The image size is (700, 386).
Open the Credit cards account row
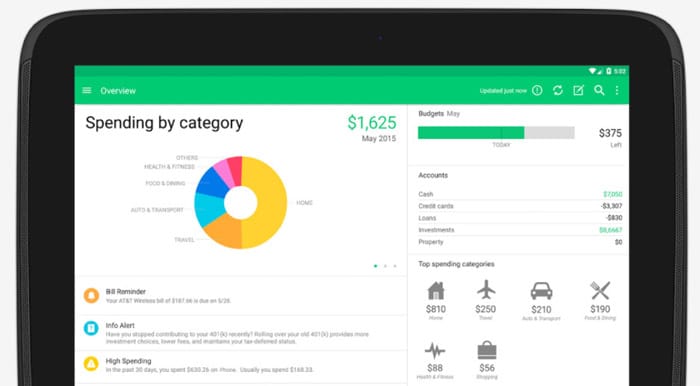[520, 206]
